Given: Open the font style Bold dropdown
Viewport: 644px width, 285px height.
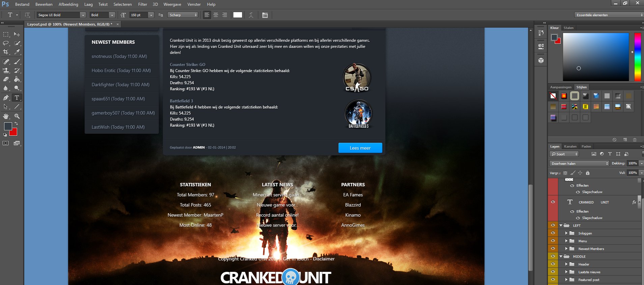Looking at the screenshot, I should point(112,15).
